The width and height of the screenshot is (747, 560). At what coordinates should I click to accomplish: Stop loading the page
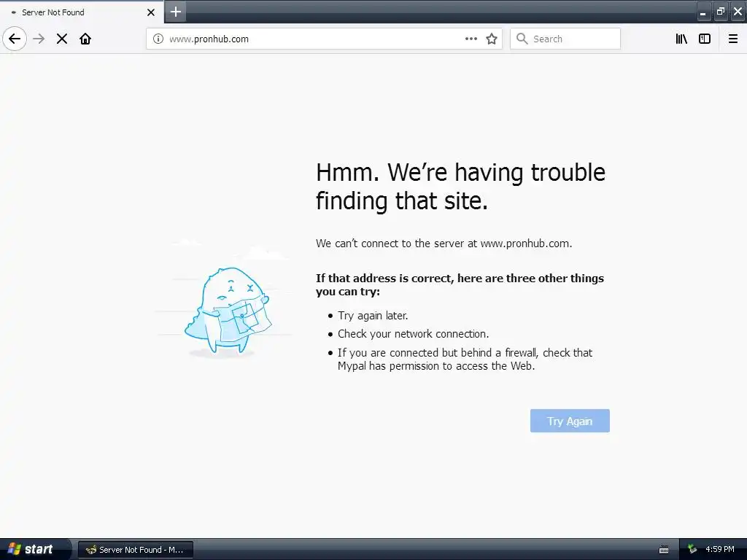62,39
